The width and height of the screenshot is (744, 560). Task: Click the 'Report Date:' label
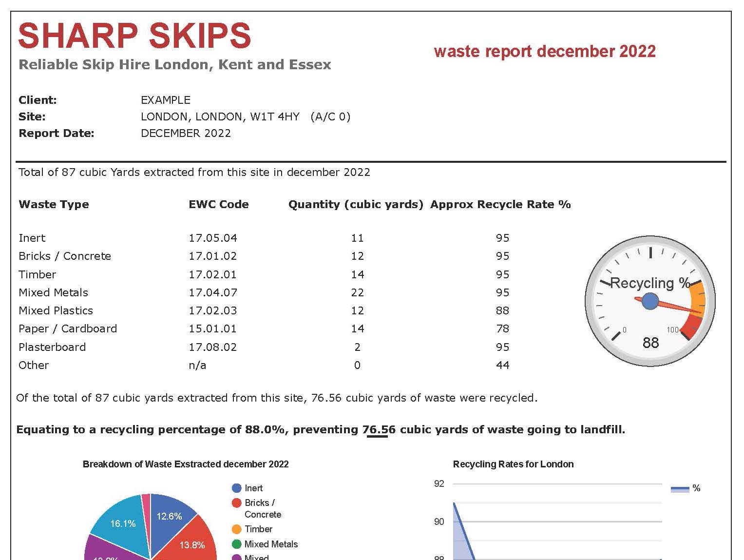(56, 133)
